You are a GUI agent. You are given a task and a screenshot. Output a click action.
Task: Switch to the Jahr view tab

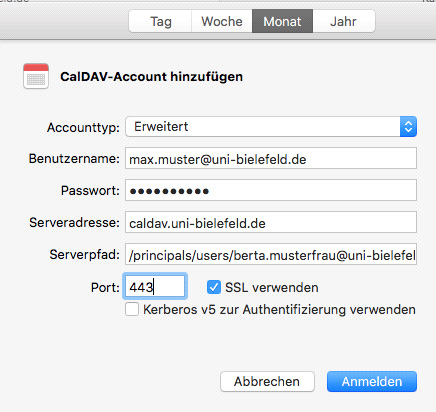click(x=344, y=21)
